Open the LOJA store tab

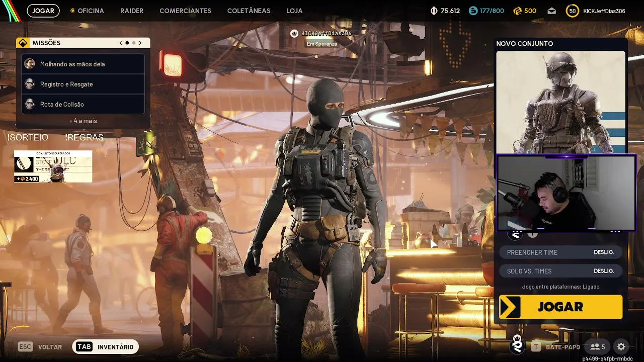coord(294,11)
